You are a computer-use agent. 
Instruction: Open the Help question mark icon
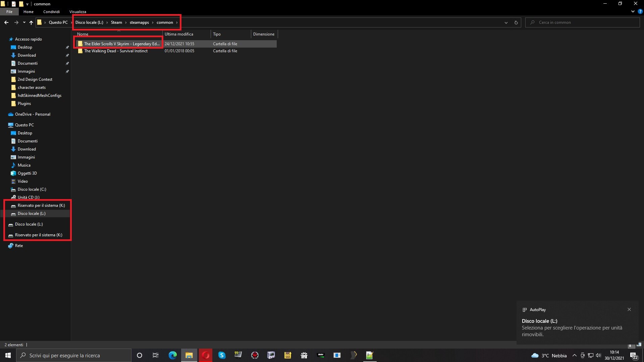640,11
